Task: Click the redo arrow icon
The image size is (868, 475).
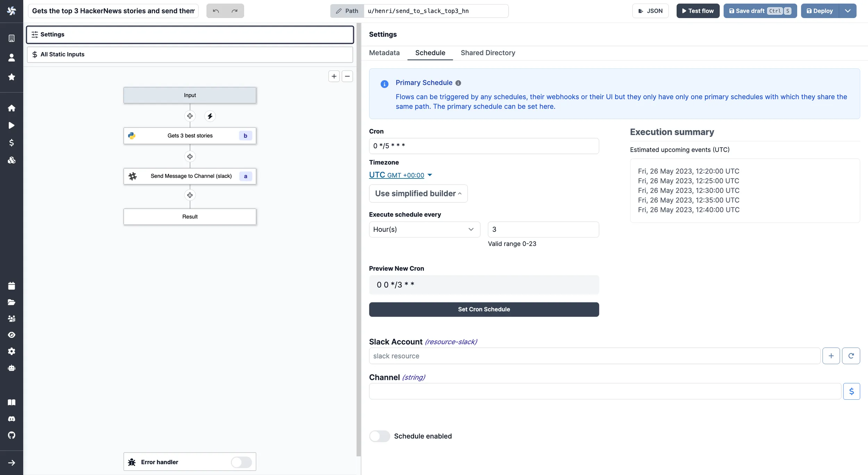Action: coord(235,11)
